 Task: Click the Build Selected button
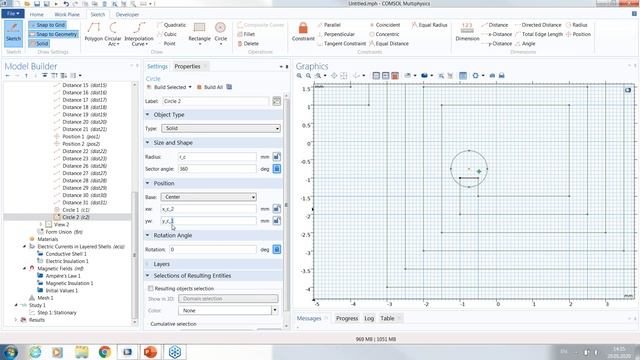(169, 87)
